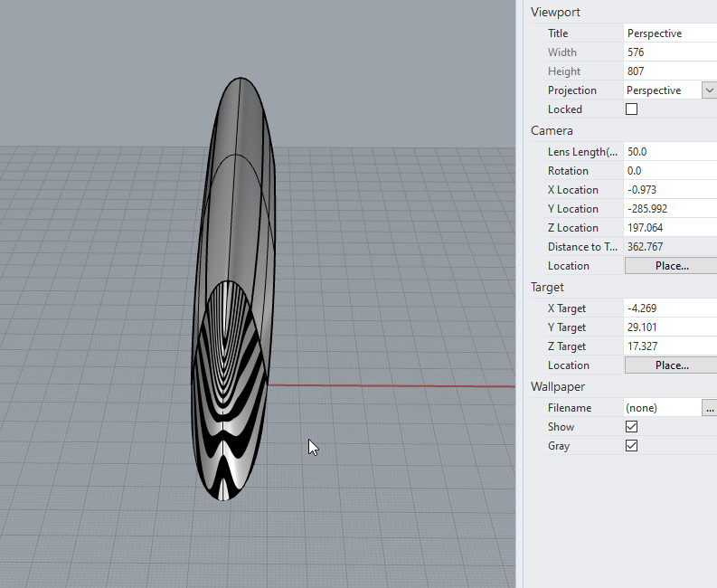Edit the camera Z Location value

670,227
